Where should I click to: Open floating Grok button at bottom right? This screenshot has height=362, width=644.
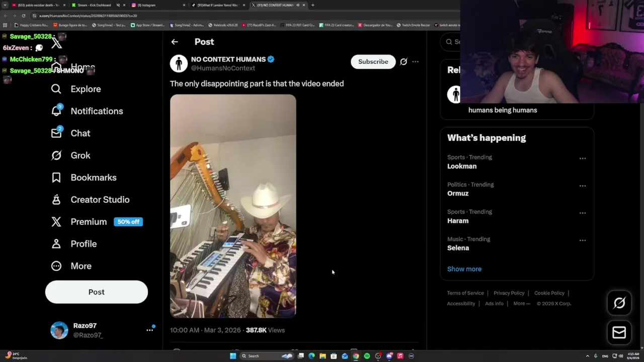coord(619,303)
